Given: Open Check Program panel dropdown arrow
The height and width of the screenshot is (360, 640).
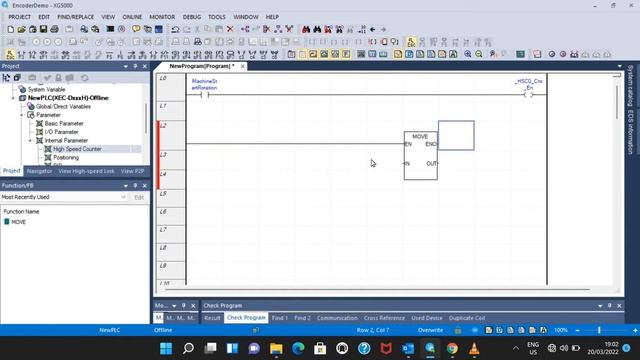Looking at the screenshot, I should coord(600,306).
